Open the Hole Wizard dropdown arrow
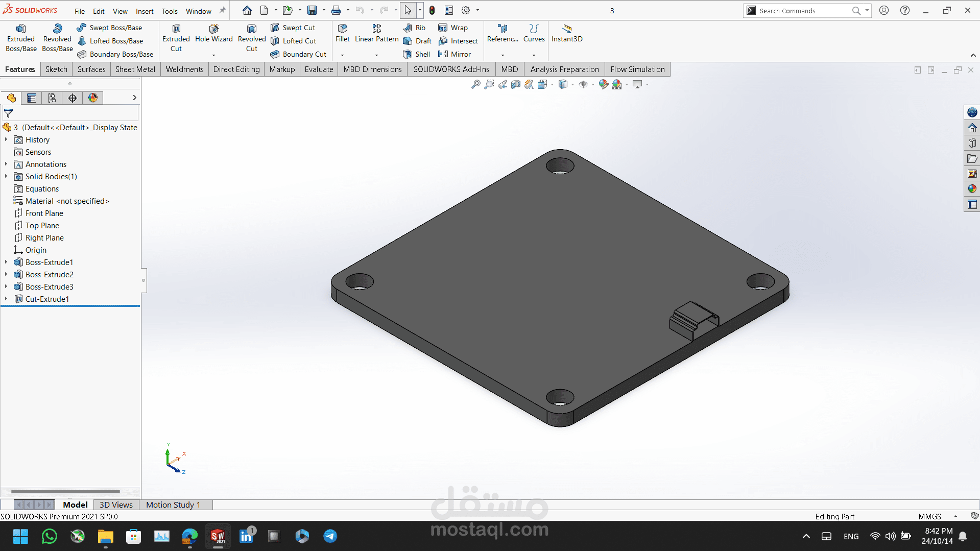 coord(213,55)
